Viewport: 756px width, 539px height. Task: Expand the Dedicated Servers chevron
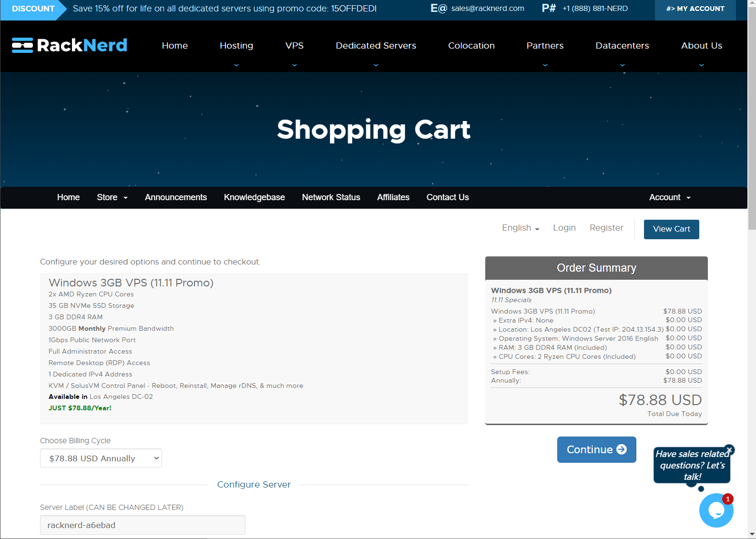376,65
